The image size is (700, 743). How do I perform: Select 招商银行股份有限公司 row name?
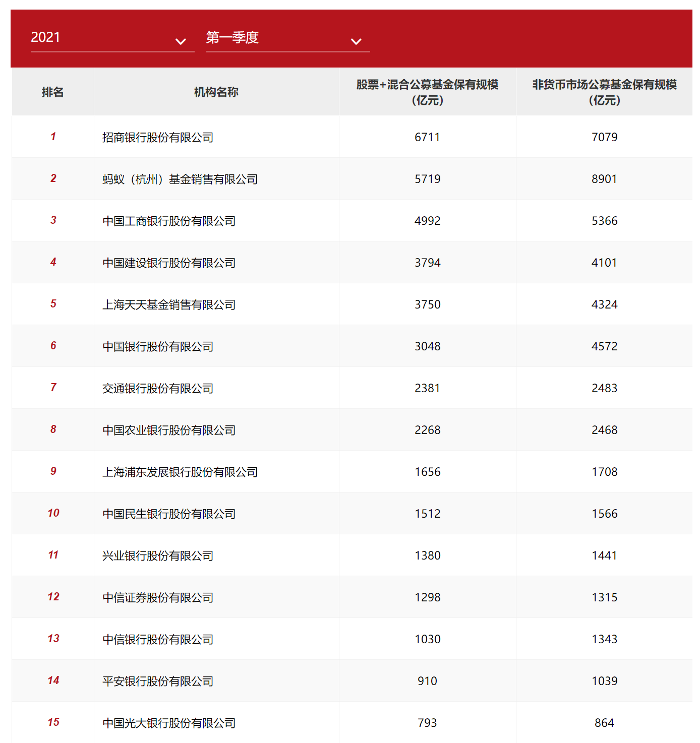tap(158, 137)
